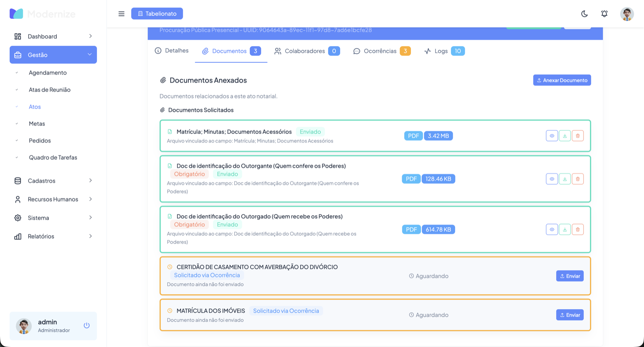Open the notifications bell

click(x=604, y=14)
